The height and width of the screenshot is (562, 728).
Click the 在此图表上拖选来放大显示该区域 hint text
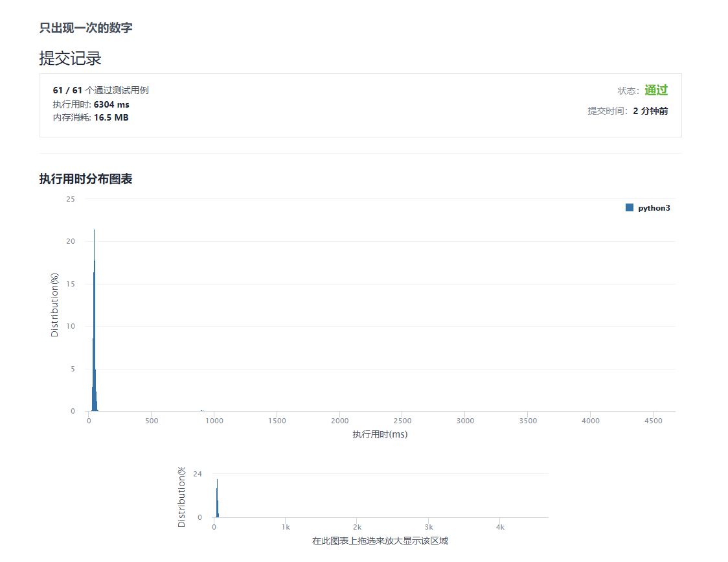380,541
